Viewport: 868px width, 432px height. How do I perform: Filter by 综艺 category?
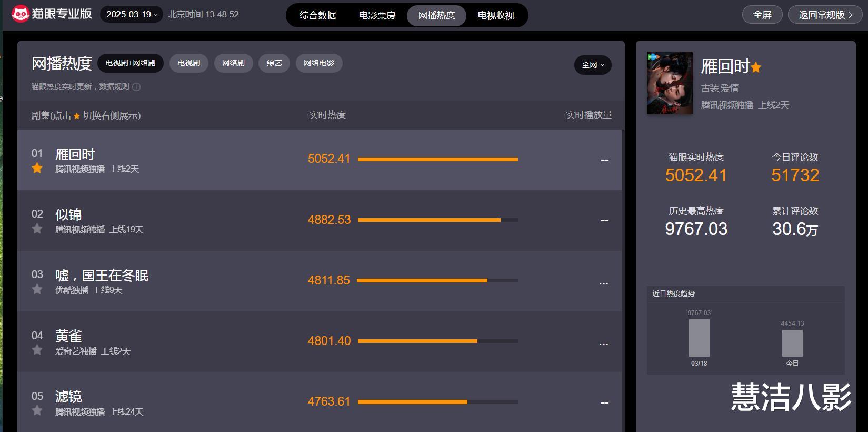tap(274, 63)
